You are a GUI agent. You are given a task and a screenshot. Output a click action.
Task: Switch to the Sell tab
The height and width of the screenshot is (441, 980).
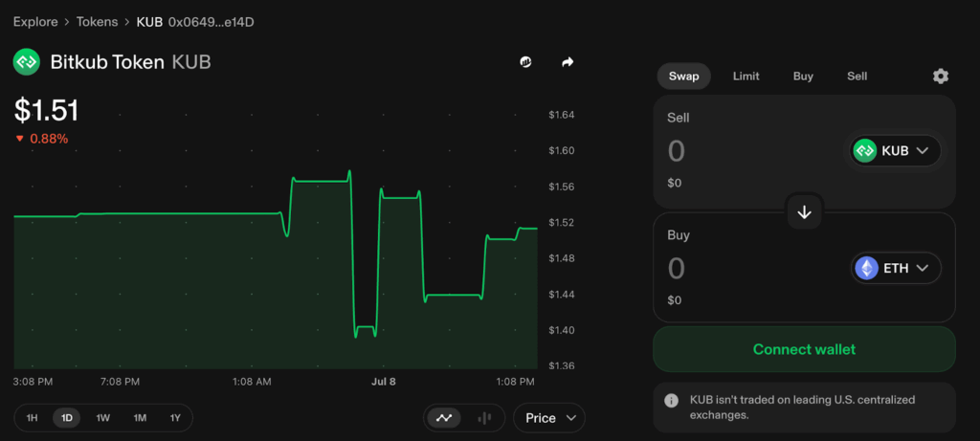[857, 77]
